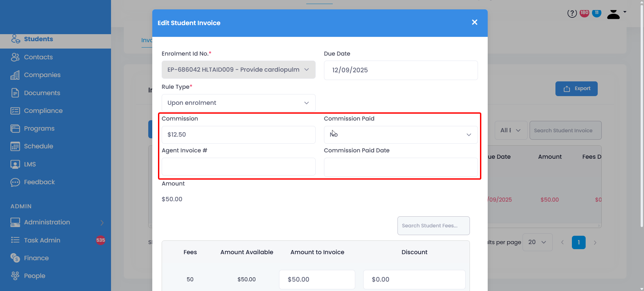
Task: Go to page 1 in pagination
Action: tap(578, 242)
